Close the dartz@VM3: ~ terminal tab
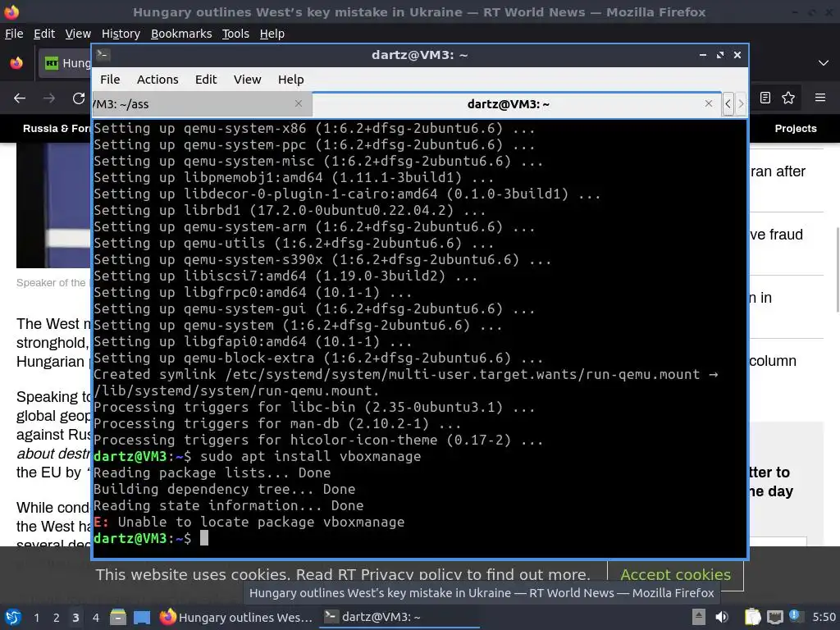Viewport: 840px width, 630px height. [708, 103]
